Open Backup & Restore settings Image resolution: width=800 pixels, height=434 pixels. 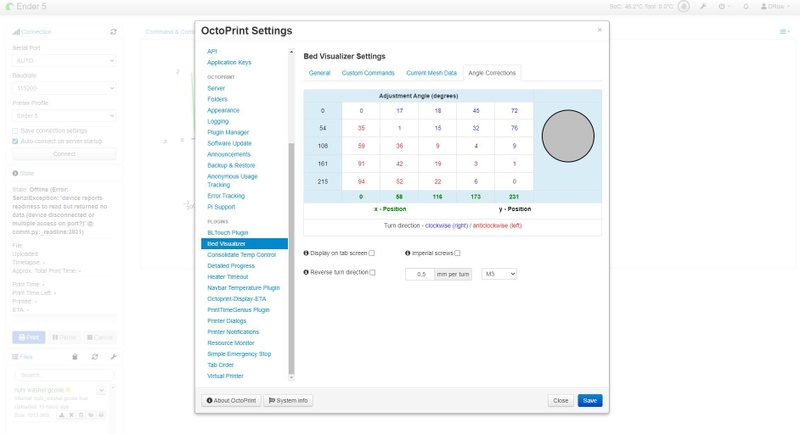(x=231, y=165)
